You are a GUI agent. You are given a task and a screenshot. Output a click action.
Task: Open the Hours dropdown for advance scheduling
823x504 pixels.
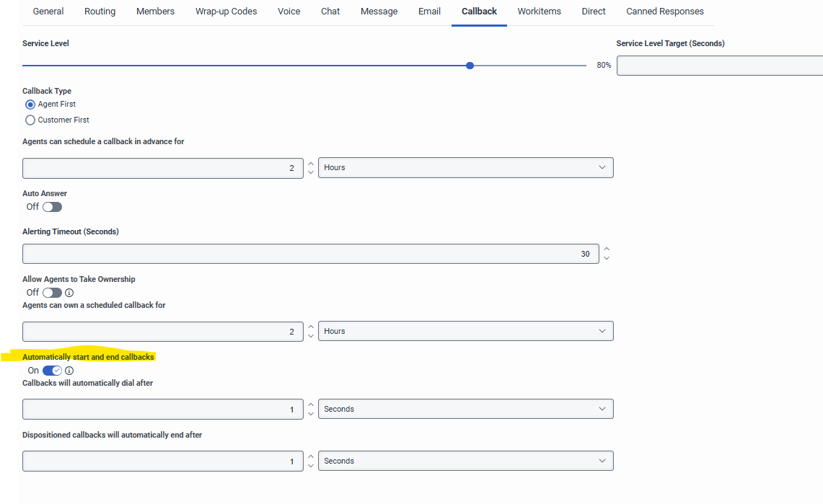coord(465,168)
